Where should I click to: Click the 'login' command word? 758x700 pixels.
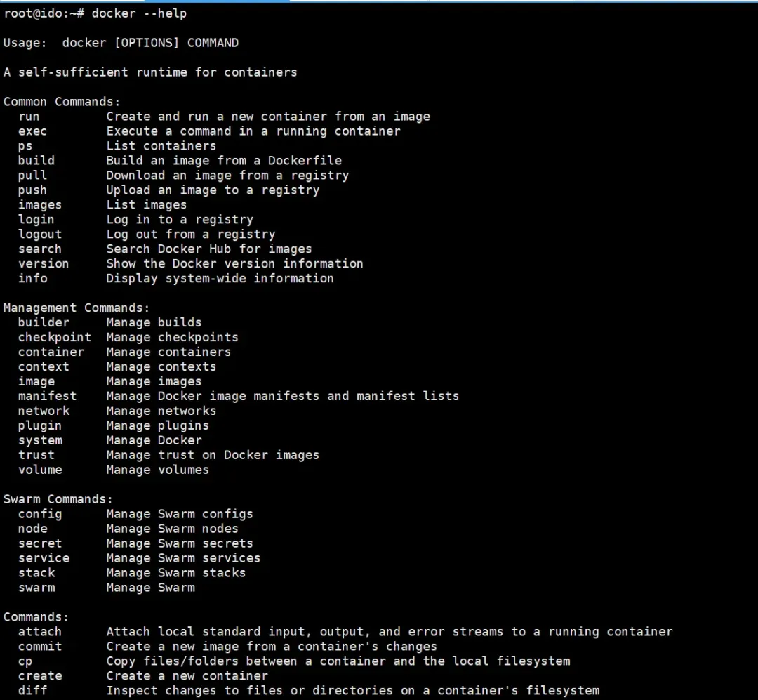point(36,220)
